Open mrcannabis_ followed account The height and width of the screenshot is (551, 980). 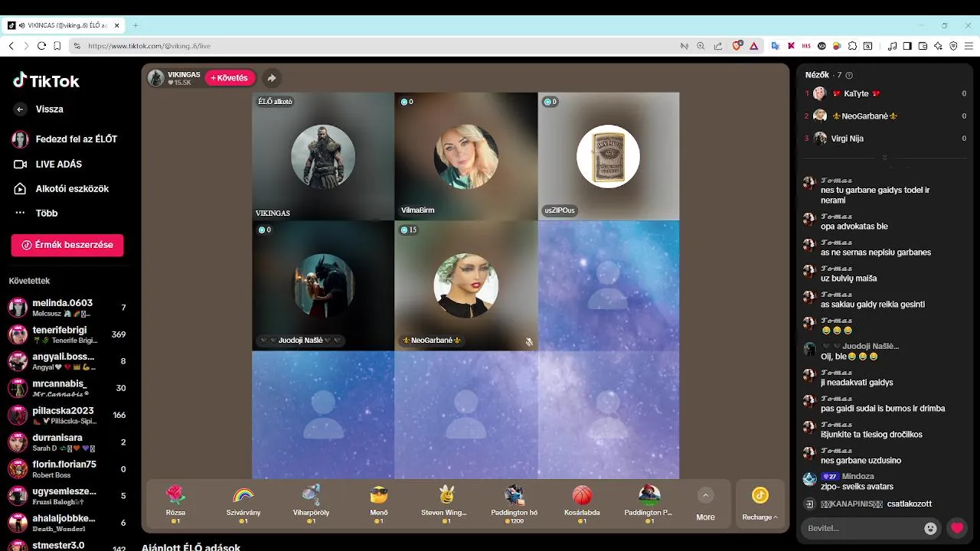tap(67, 388)
